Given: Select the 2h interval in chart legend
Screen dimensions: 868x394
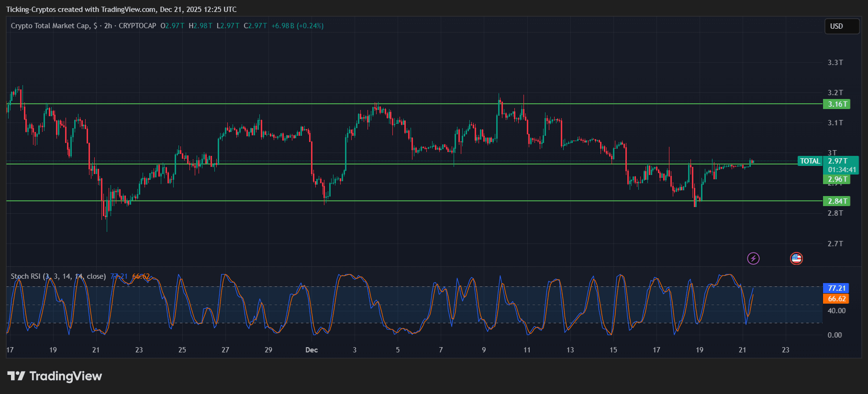Looking at the screenshot, I should pyautogui.click(x=108, y=26).
